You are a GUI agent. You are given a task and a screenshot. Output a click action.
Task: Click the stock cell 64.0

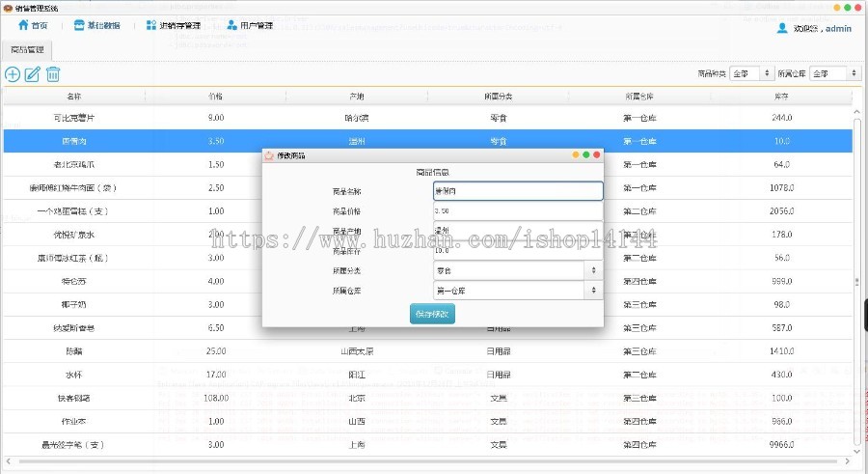click(x=781, y=165)
